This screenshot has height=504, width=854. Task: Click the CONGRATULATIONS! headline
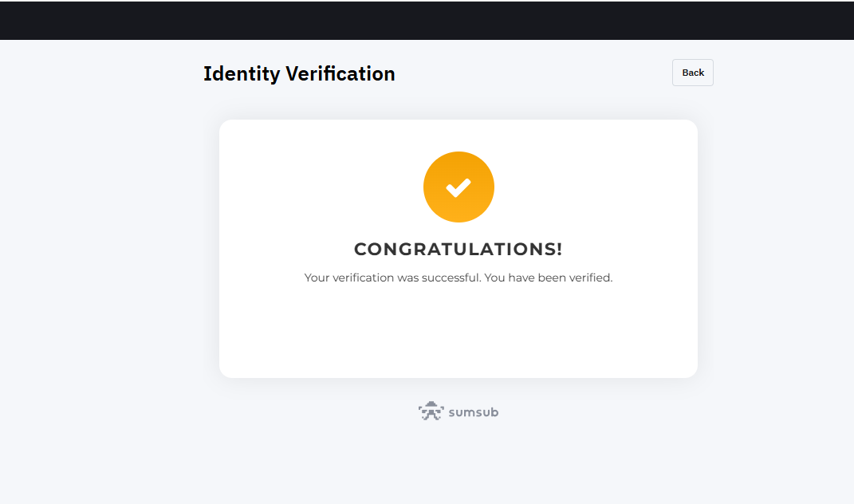[x=458, y=249]
